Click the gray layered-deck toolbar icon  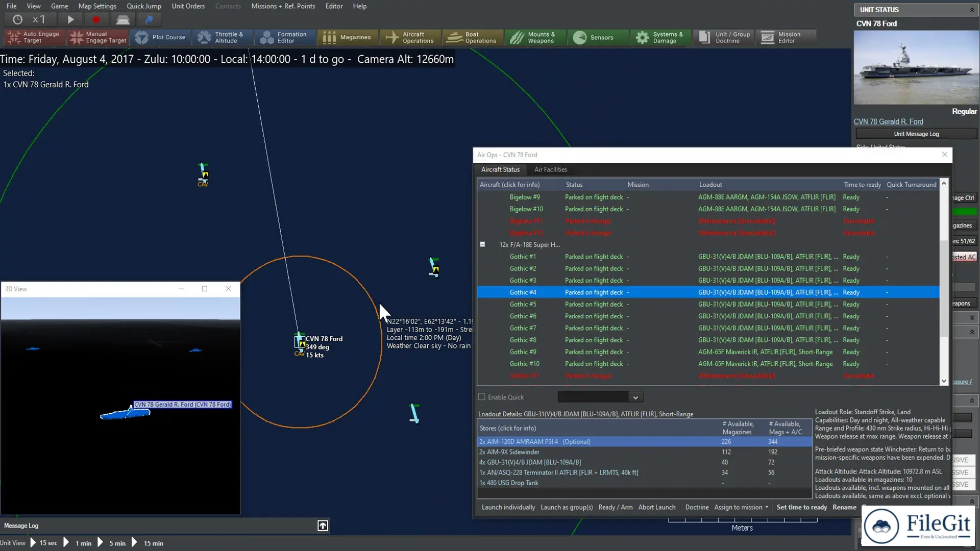click(x=122, y=20)
